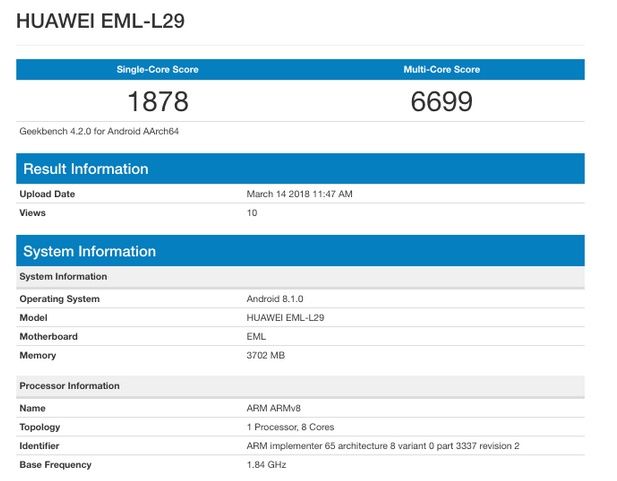Select the ARM ARMv8 processor name

point(273,408)
